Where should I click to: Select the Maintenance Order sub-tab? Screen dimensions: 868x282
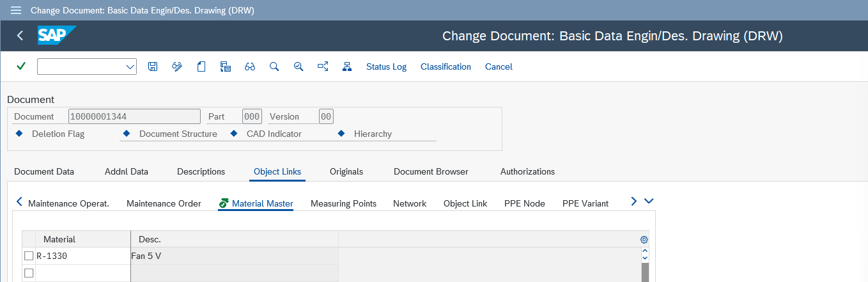coord(164,203)
